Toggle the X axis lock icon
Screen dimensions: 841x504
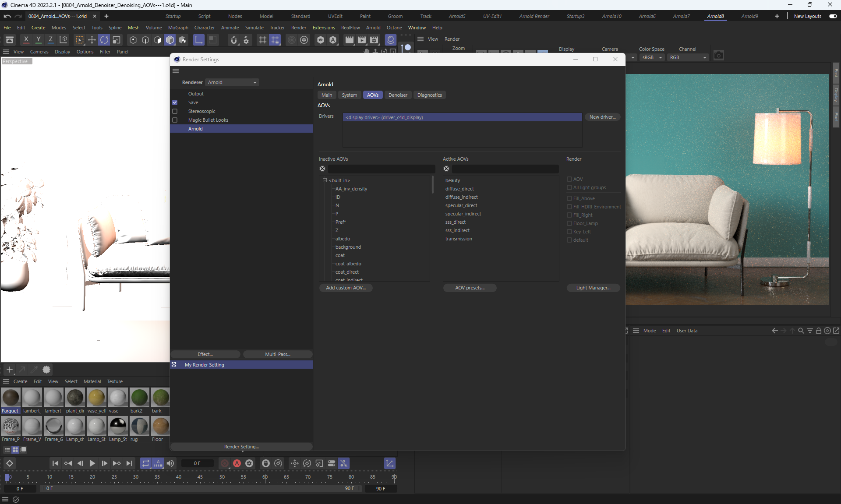pyautogui.click(x=26, y=40)
